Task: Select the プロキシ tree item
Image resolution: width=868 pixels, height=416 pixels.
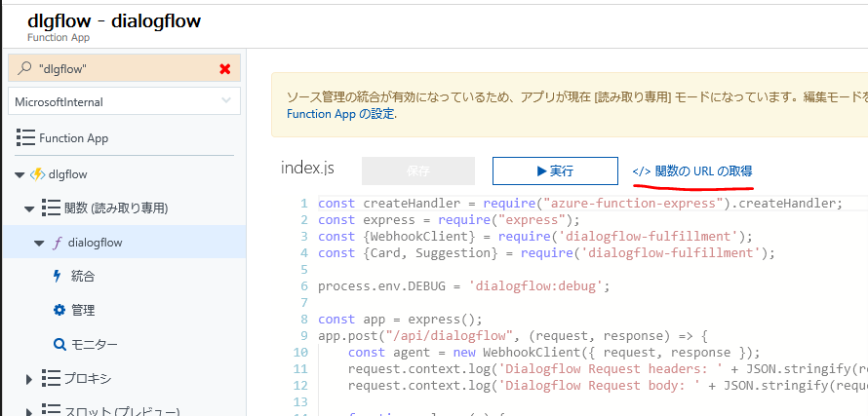Action: pos(88,380)
